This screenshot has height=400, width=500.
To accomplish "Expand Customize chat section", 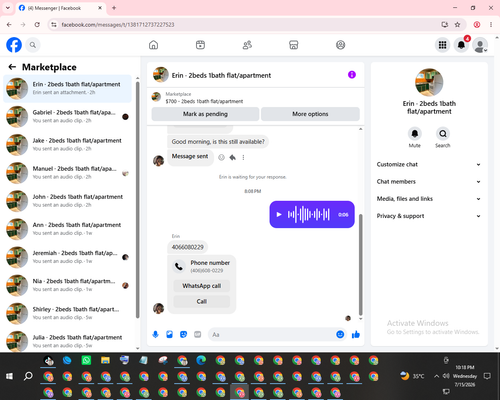I will 429,164.
